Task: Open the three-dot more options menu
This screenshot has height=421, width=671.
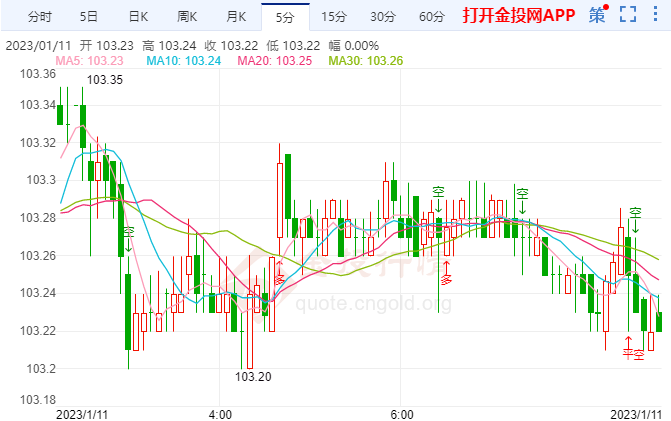Action: coord(655,14)
